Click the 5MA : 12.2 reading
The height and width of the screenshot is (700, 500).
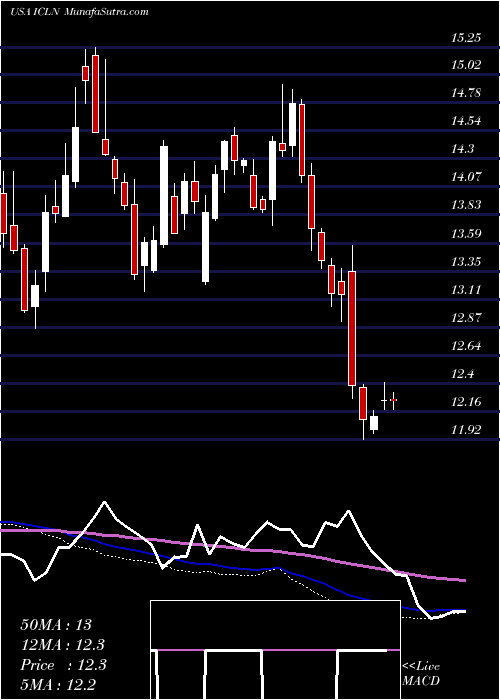[58, 684]
